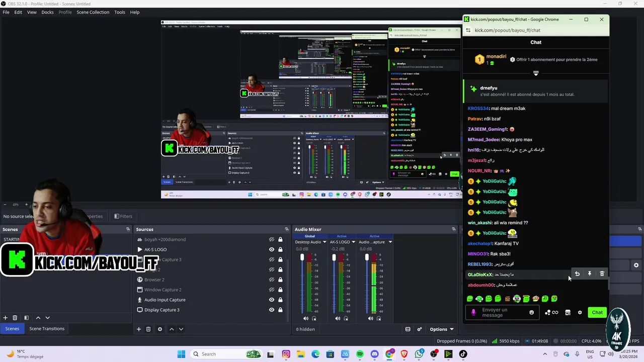The height and width of the screenshot is (362, 644).
Task: Reply to GLaDioKxX message arrow icon
Action: point(578,274)
